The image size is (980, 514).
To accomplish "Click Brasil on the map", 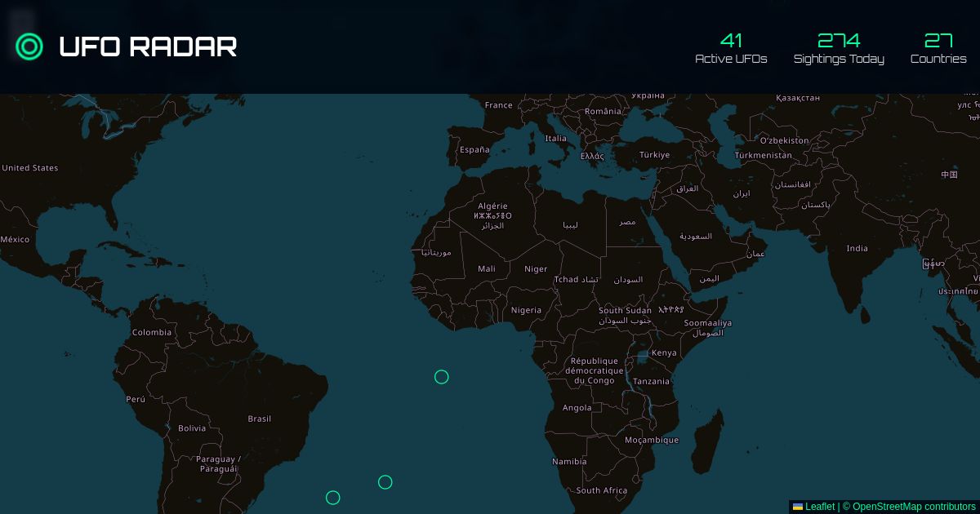I will pyautogui.click(x=259, y=419).
